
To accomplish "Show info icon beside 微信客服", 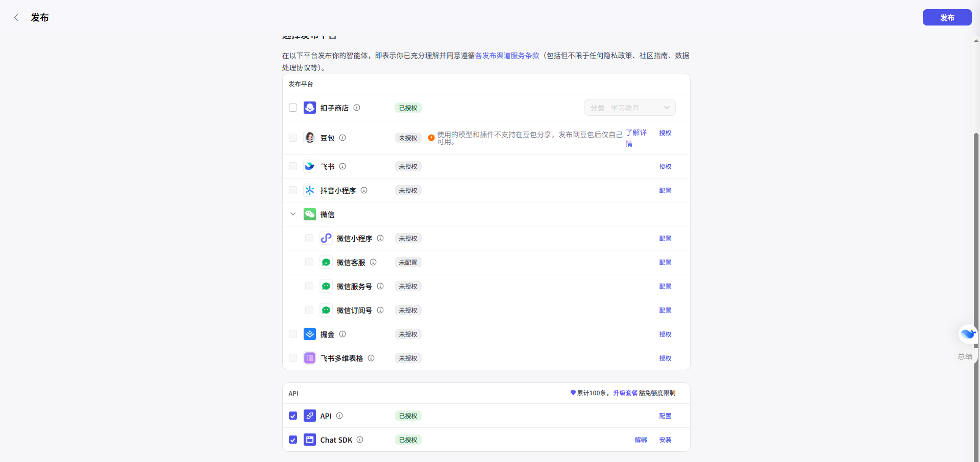I will click(373, 262).
